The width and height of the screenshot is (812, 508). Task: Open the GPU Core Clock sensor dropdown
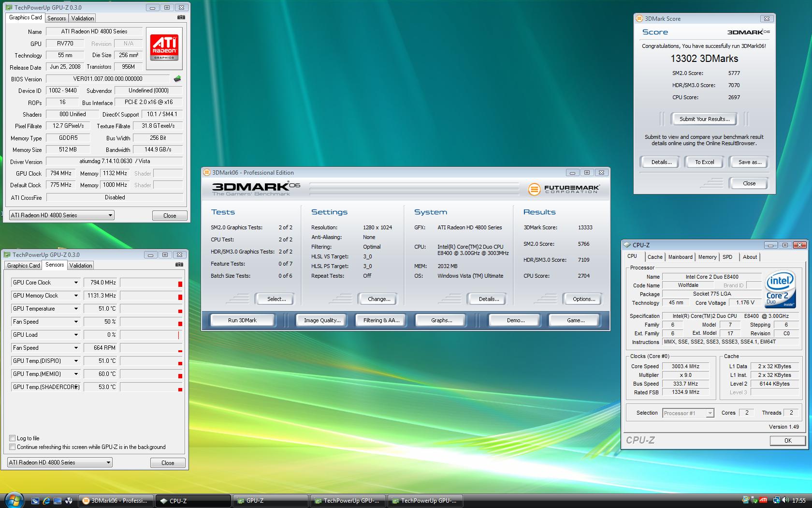point(76,283)
